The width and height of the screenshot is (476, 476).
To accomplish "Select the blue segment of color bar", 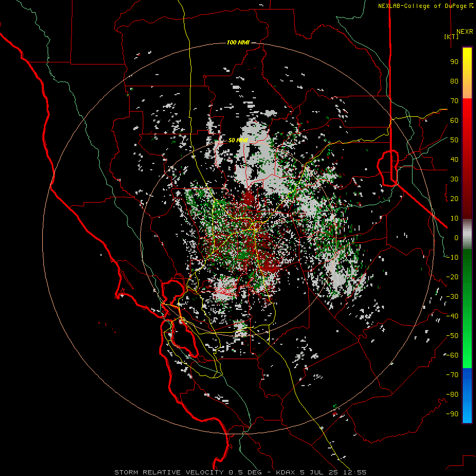I will pyautogui.click(x=467, y=396).
